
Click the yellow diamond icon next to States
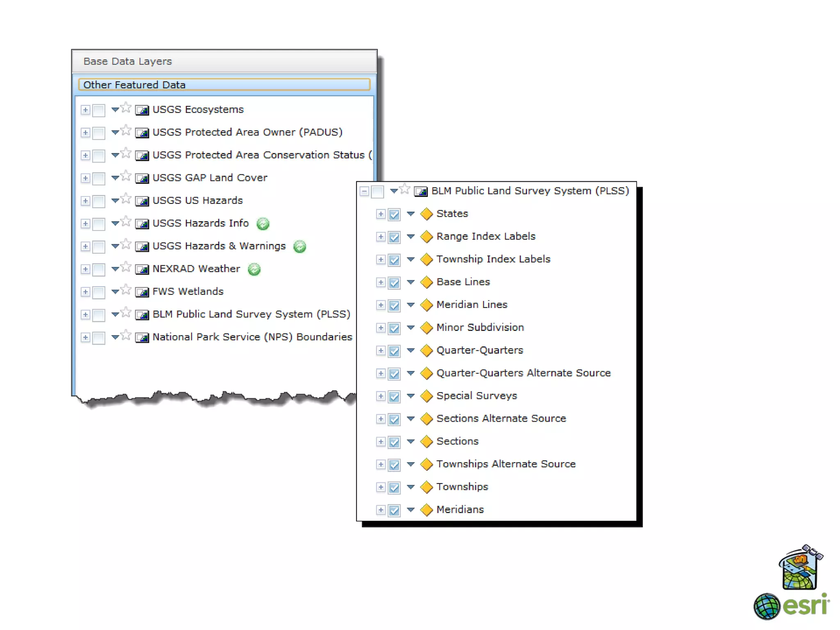point(427,214)
